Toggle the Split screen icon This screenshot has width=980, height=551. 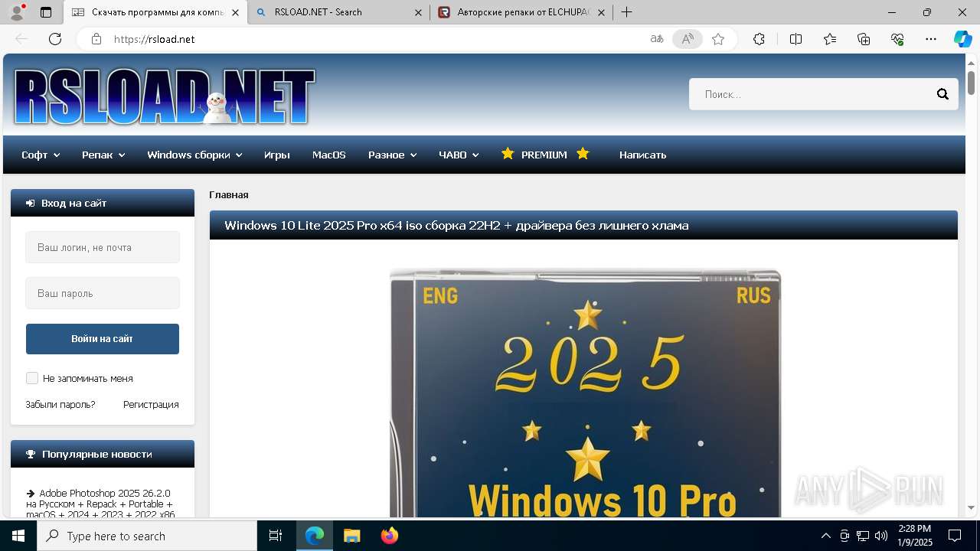[795, 39]
